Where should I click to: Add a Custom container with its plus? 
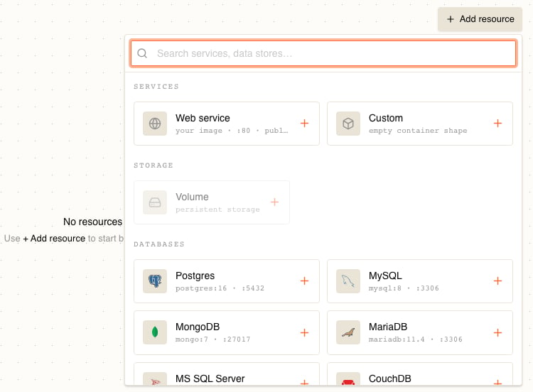coord(497,124)
